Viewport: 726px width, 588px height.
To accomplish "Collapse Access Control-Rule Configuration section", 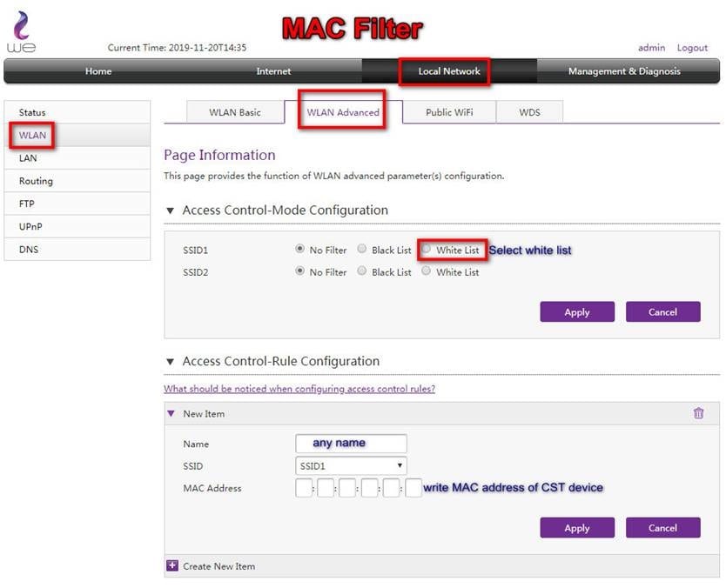I will (x=170, y=361).
